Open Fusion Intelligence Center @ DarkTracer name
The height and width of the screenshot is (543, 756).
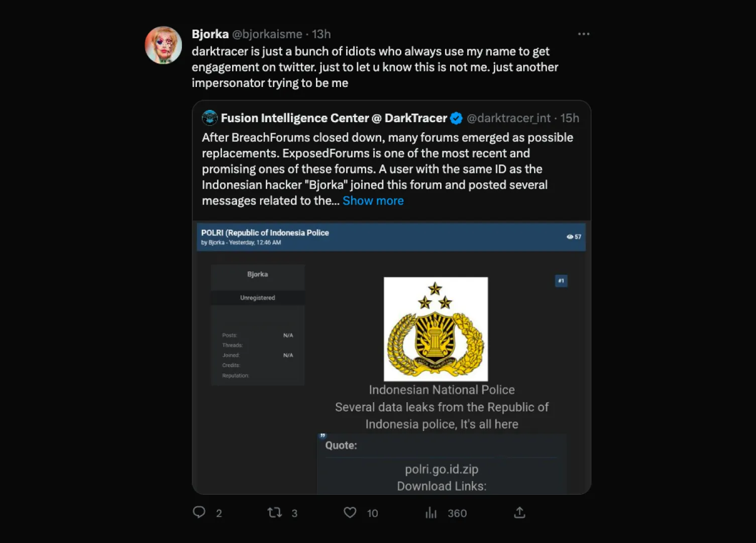[334, 118]
